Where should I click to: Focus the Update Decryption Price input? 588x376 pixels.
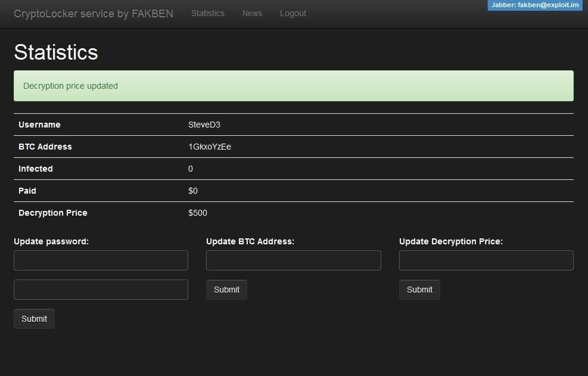pos(486,260)
